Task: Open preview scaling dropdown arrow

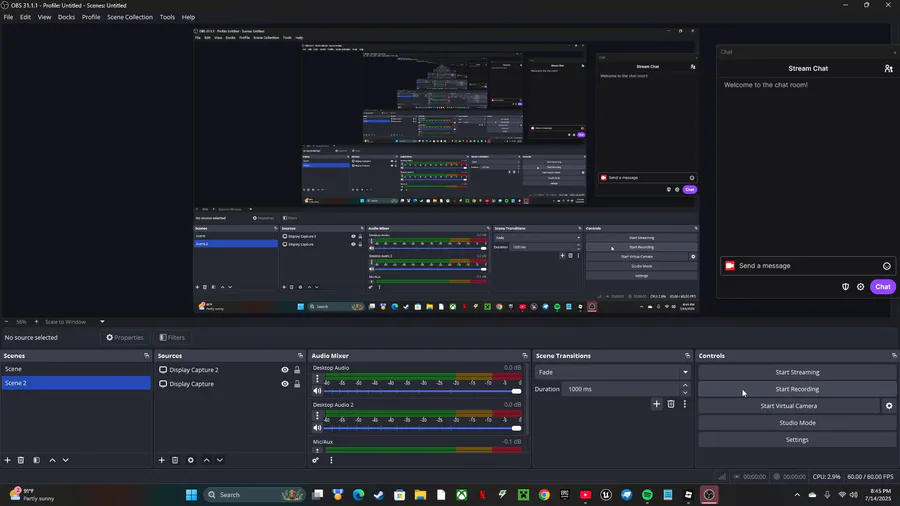Action: pos(102,322)
